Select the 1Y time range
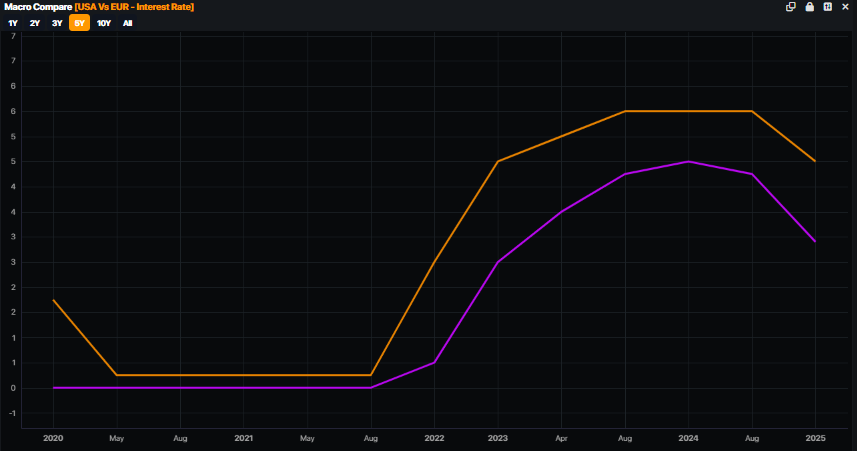This screenshot has width=857, height=451. [x=13, y=23]
